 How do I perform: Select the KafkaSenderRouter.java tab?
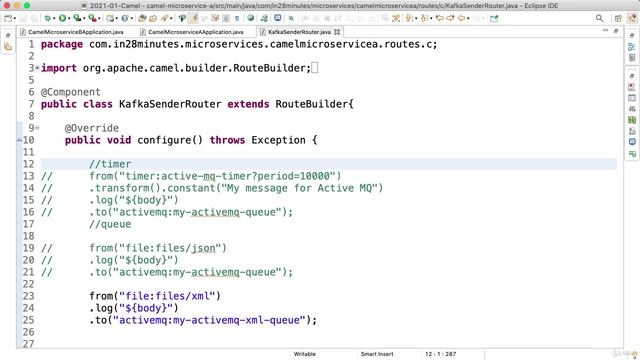299,32
